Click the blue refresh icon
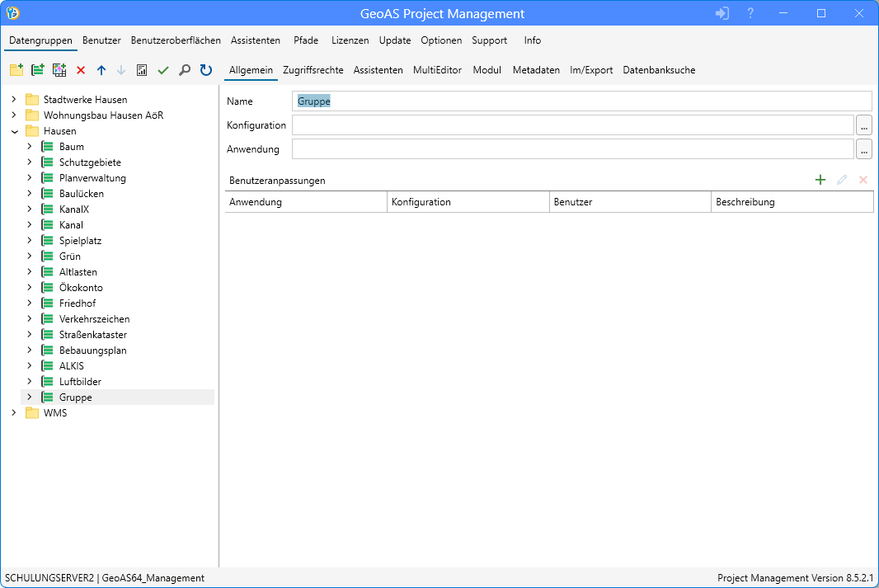This screenshot has width=879, height=588. [206, 71]
